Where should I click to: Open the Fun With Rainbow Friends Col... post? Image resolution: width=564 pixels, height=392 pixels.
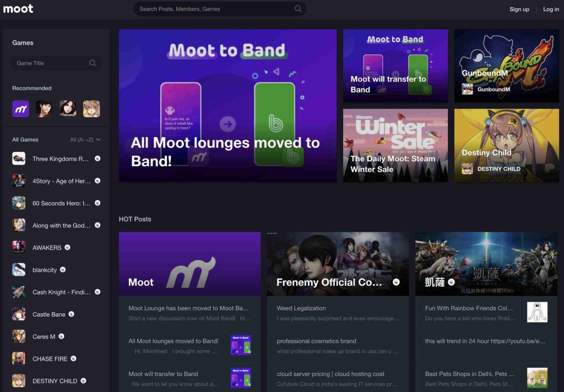pos(486,313)
